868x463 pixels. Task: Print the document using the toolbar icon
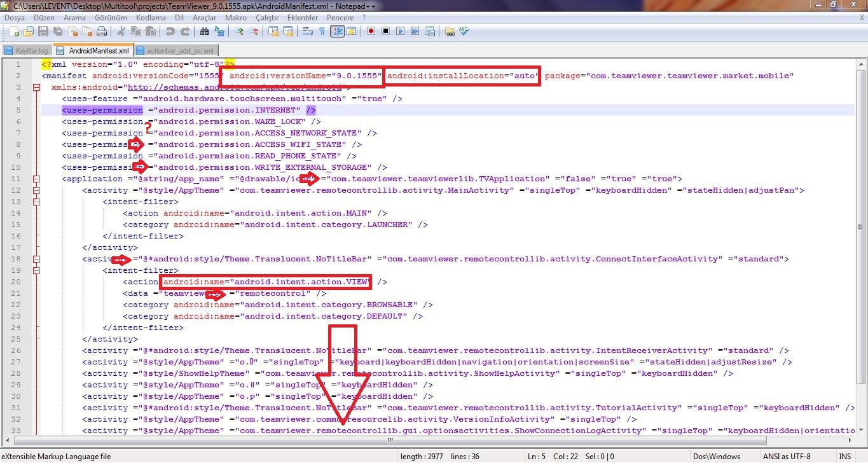click(x=102, y=31)
